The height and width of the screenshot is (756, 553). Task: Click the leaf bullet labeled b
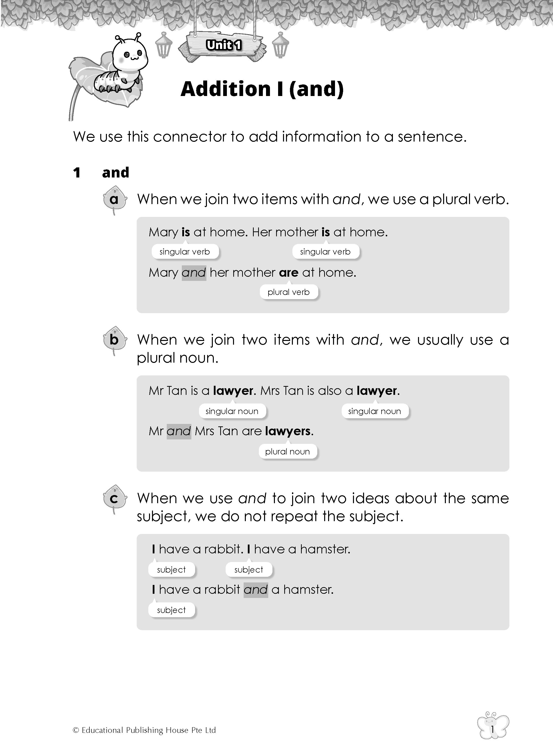[114, 340]
